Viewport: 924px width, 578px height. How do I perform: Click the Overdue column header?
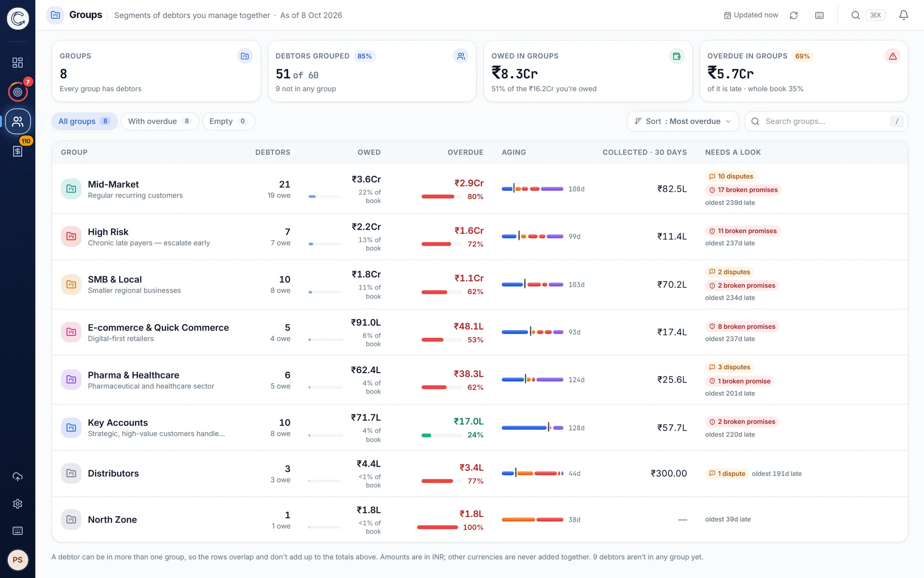point(465,152)
